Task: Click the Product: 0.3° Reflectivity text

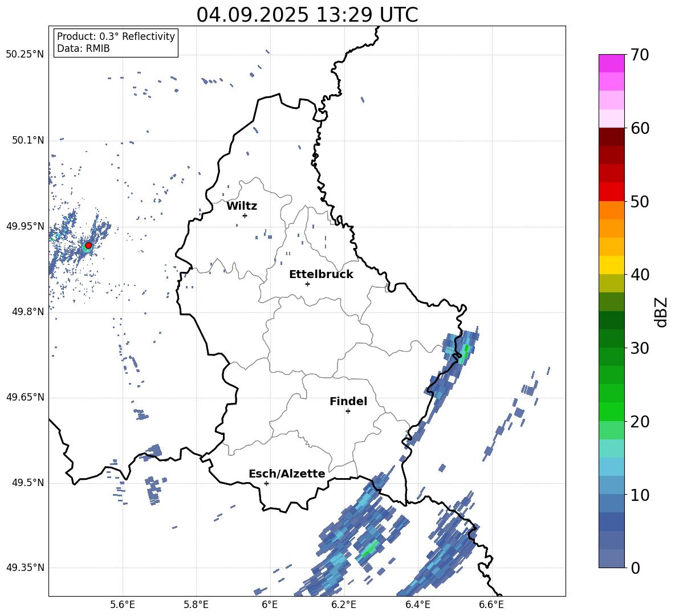Action: click(116, 36)
